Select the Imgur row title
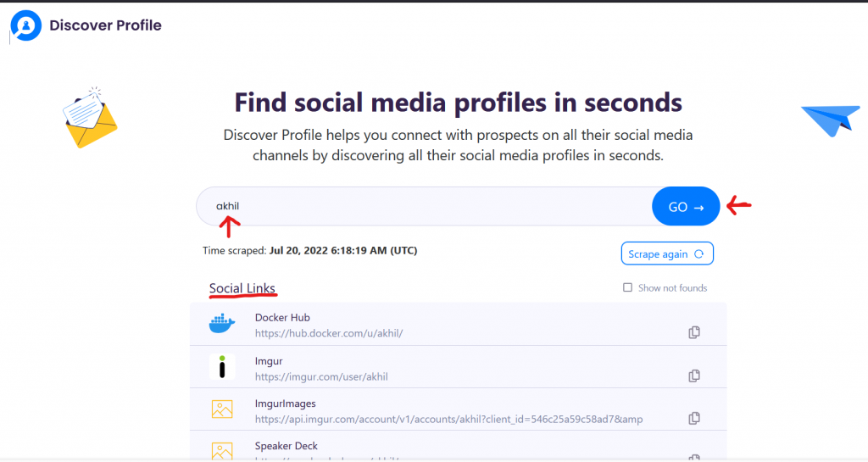Viewport: 868px width, 462px height. [x=269, y=361]
